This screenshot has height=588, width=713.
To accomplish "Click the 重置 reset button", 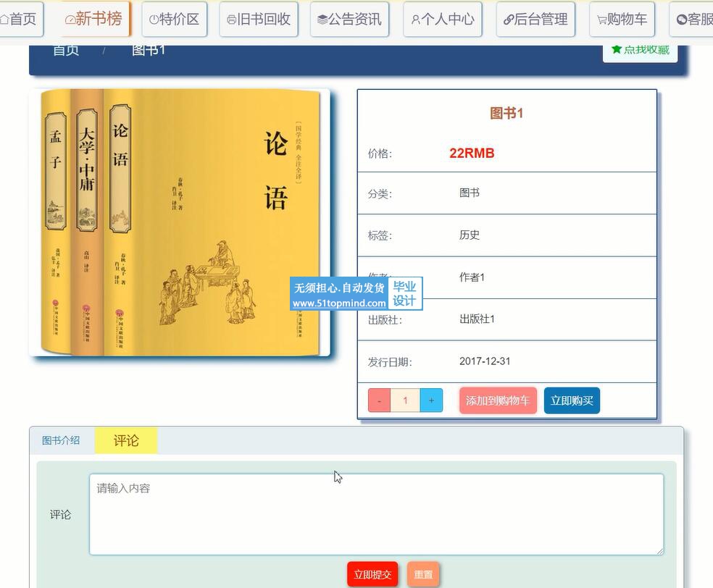I will pyautogui.click(x=423, y=574).
